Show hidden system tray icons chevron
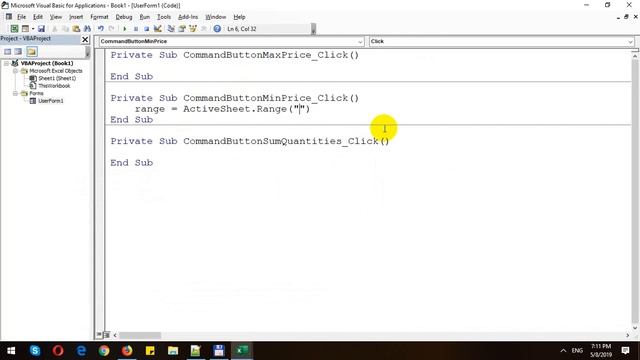The image size is (640, 360). click(x=563, y=351)
